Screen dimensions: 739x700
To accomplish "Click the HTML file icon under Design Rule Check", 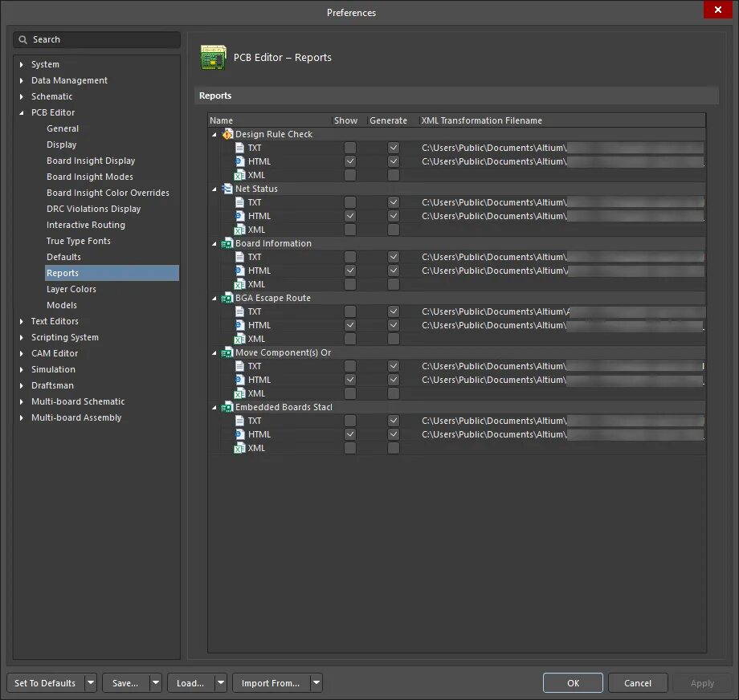I will click(239, 161).
